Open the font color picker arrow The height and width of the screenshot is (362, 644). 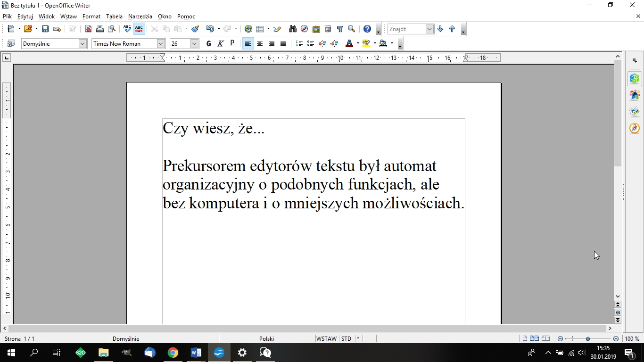pyautogui.click(x=357, y=43)
